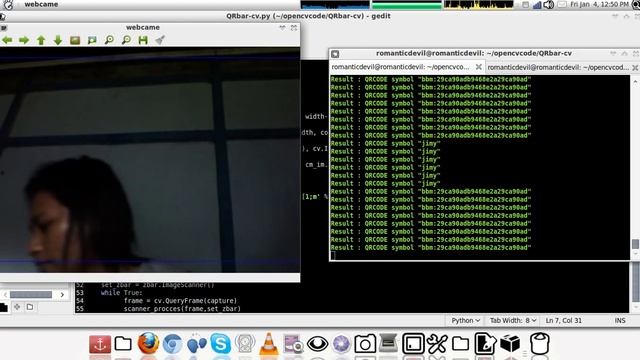Open the Pidgin messenger dock icon
Screen dimensions: 640x360
coord(197,344)
